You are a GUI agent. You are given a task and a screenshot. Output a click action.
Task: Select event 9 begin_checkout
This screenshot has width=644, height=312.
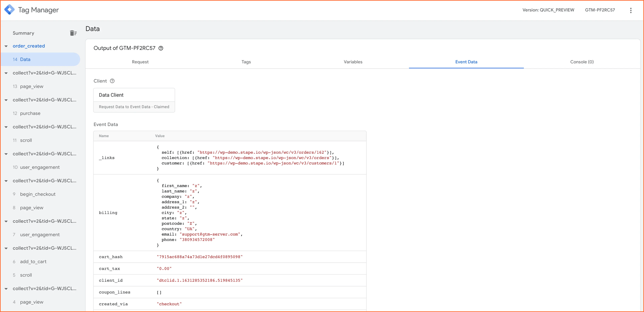40,194
